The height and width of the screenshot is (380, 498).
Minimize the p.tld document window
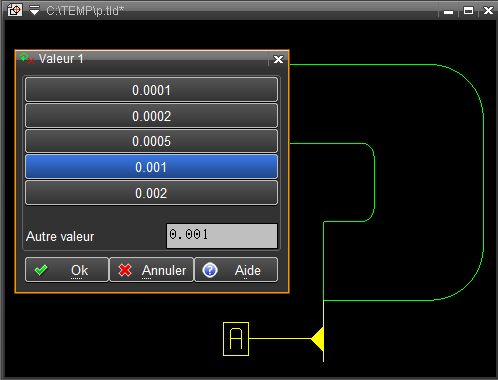coord(448,12)
